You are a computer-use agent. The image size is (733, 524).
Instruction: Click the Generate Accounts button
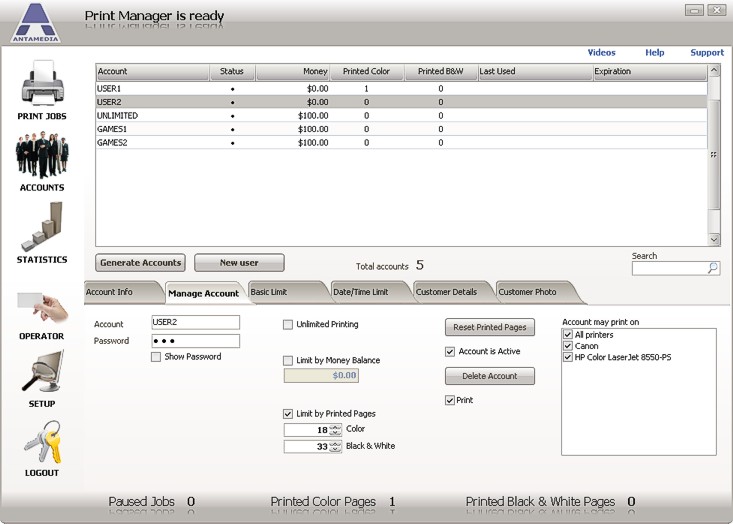(x=141, y=263)
